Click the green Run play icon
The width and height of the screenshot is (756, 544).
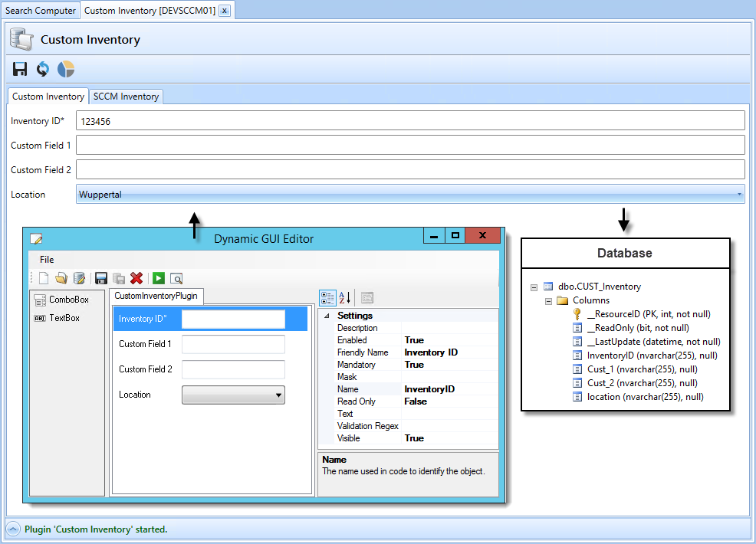tap(159, 278)
